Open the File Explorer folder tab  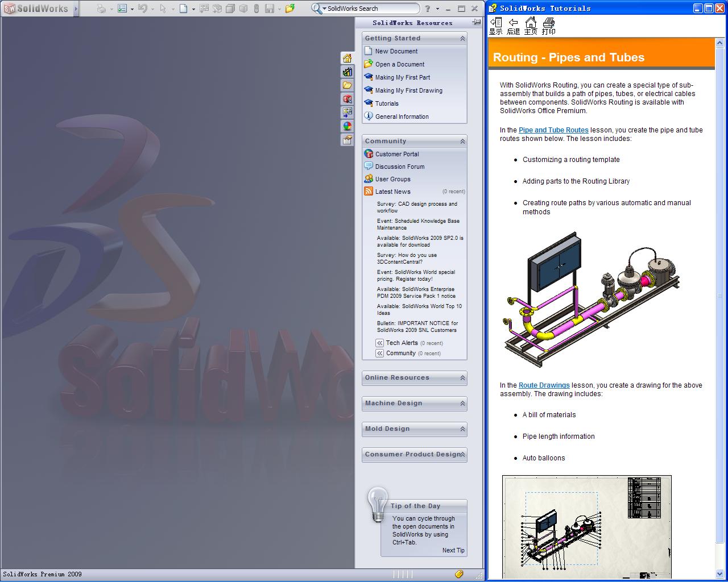click(347, 85)
